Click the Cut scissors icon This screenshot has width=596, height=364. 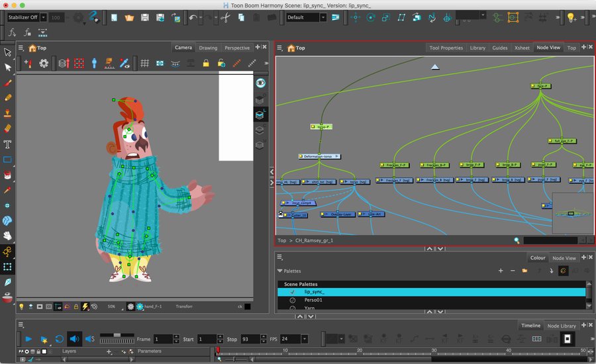pos(225,17)
